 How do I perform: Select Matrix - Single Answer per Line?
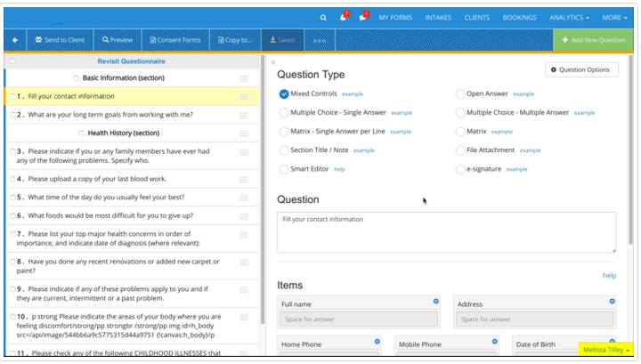[x=284, y=132]
